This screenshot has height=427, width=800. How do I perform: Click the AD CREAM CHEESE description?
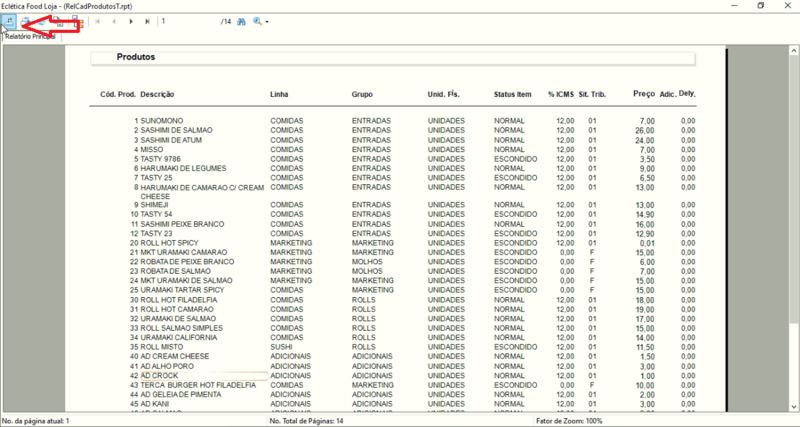pyautogui.click(x=174, y=356)
